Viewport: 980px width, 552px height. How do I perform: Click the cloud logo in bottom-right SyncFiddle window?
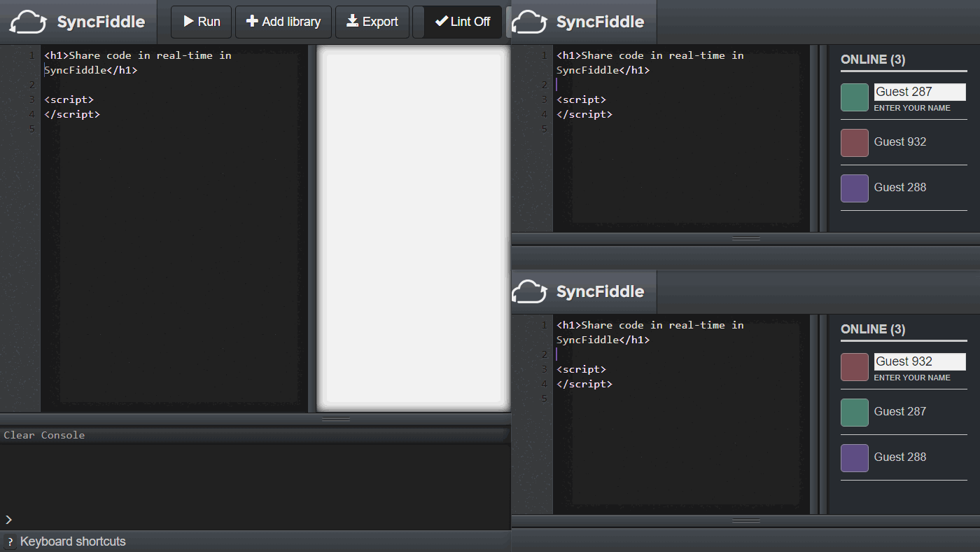pos(528,291)
